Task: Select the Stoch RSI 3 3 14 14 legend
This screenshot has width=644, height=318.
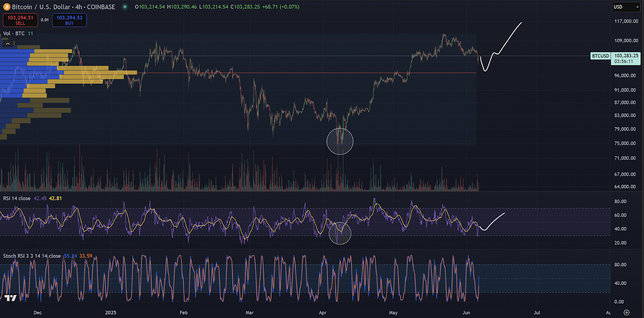Action: (x=32, y=256)
